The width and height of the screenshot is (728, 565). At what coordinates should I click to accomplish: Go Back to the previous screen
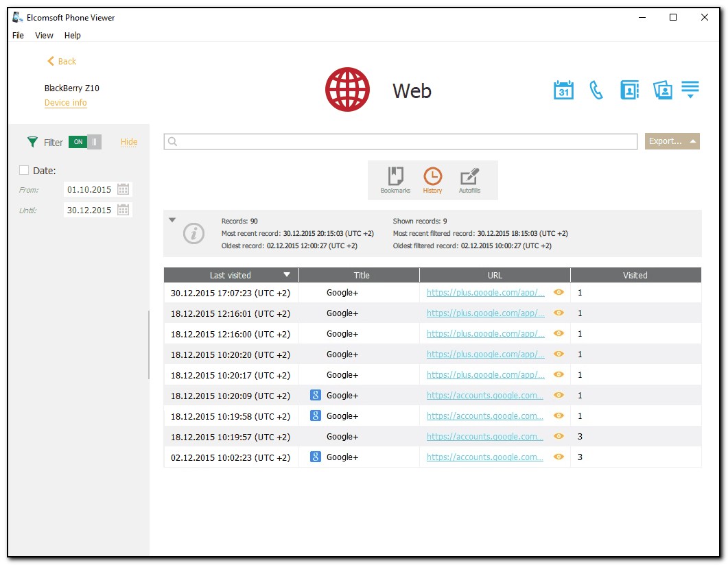[x=61, y=61]
